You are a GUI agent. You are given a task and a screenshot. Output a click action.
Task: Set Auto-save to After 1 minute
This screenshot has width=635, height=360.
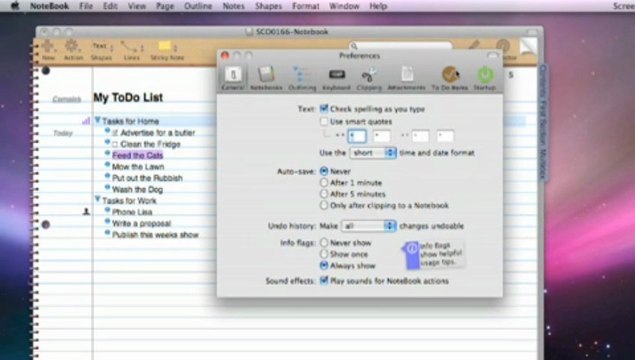click(x=324, y=183)
